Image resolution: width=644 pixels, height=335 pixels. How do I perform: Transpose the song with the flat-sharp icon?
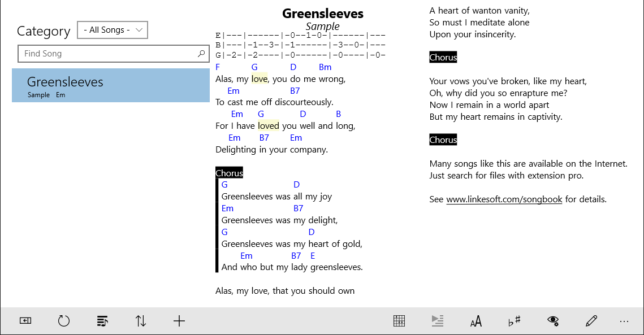click(514, 320)
